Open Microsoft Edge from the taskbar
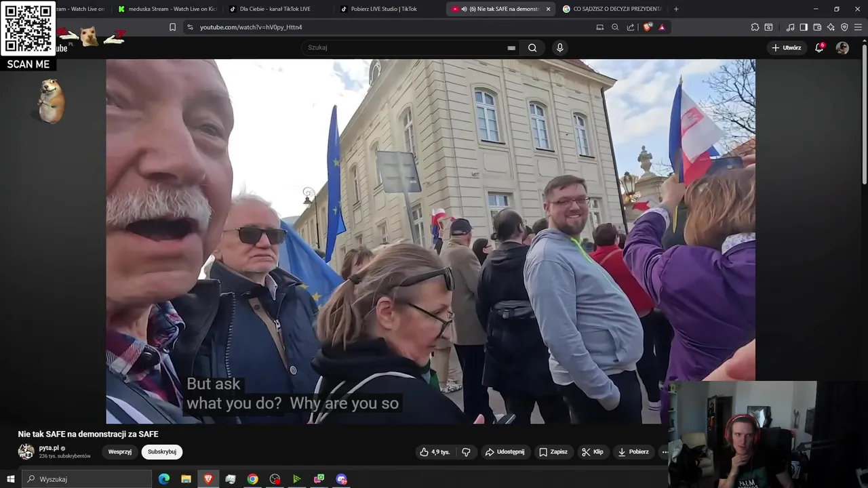The width and height of the screenshot is (868, 488). (164, 479)
